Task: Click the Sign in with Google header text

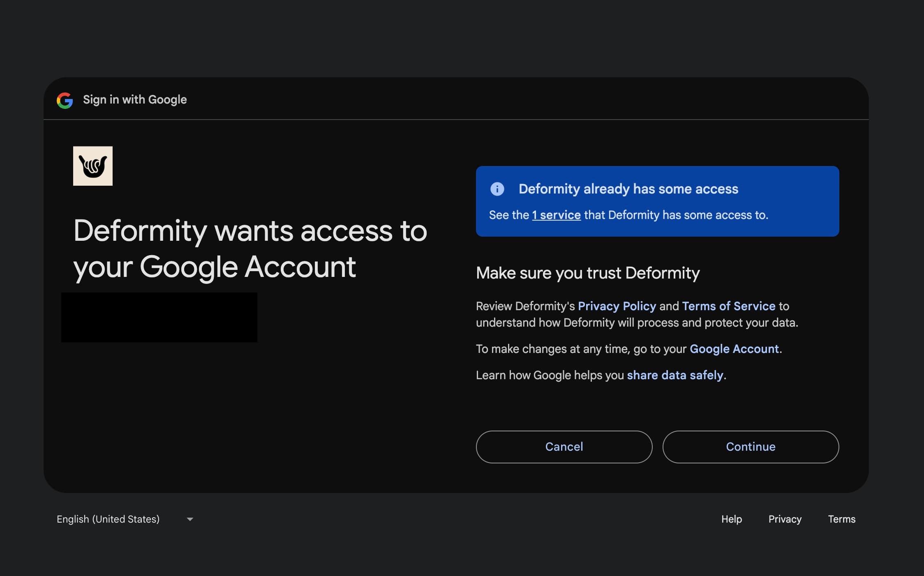Action: (x=134, y=99)
